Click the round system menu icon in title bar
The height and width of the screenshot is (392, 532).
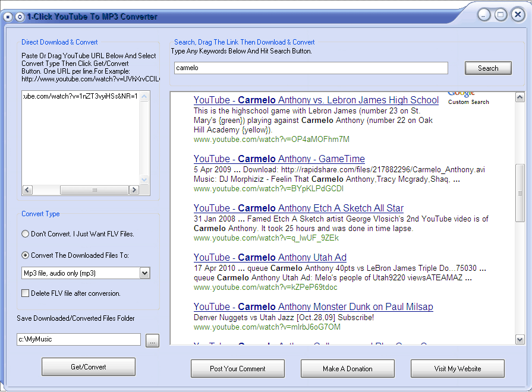pyautogui.click(x=8, y=17)
